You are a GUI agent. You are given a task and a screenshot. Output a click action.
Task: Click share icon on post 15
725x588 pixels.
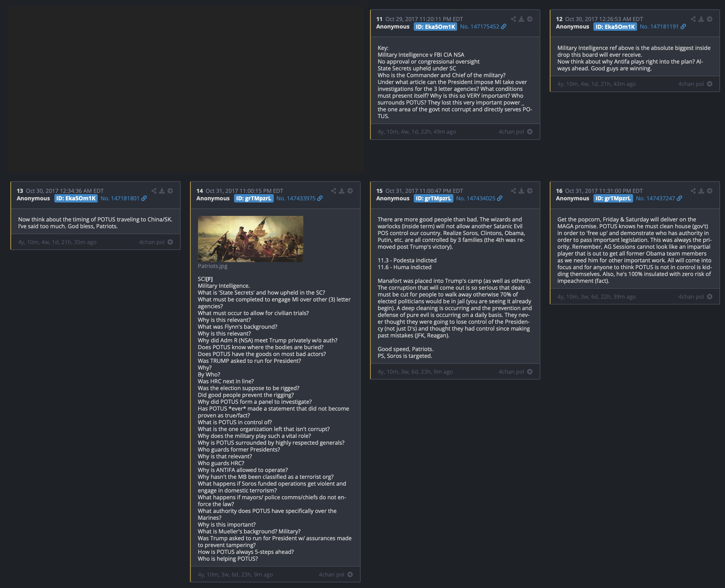tap(513, 191)
